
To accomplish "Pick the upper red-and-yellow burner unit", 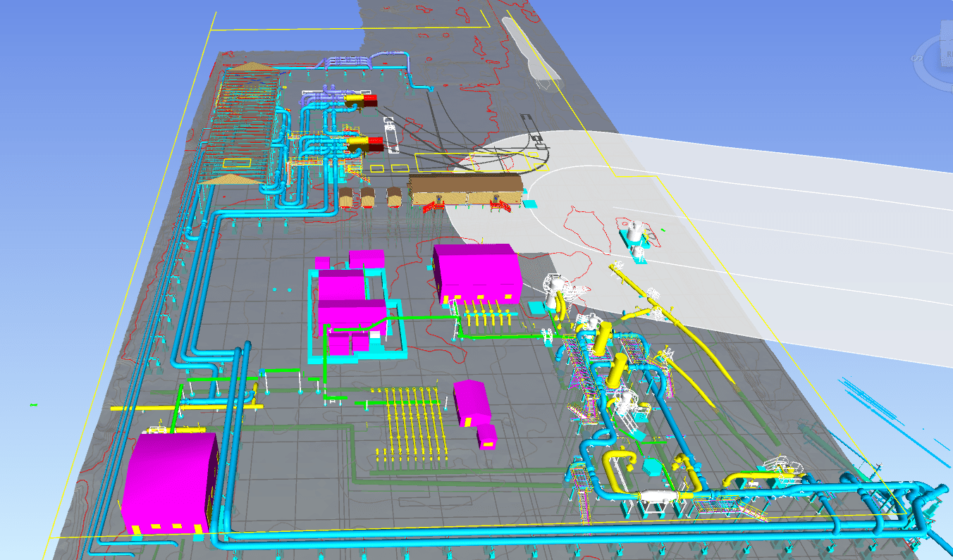I will pyautogui.click(x=363, y=102).
